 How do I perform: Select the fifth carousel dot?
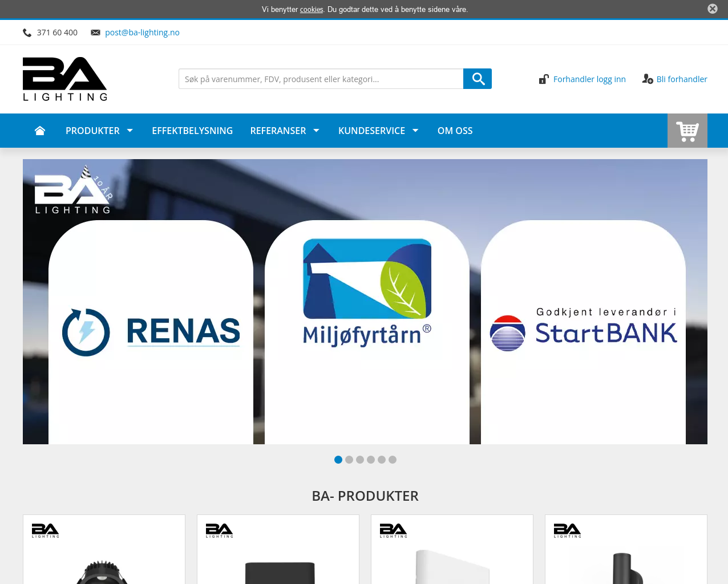[x=382, y=460]
